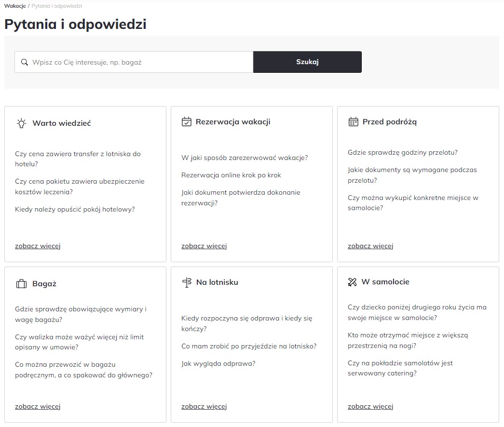Open zobacz więcej under Przed podróżą
Viewport: 504px width, 427px height.
[x=370, y=246]
